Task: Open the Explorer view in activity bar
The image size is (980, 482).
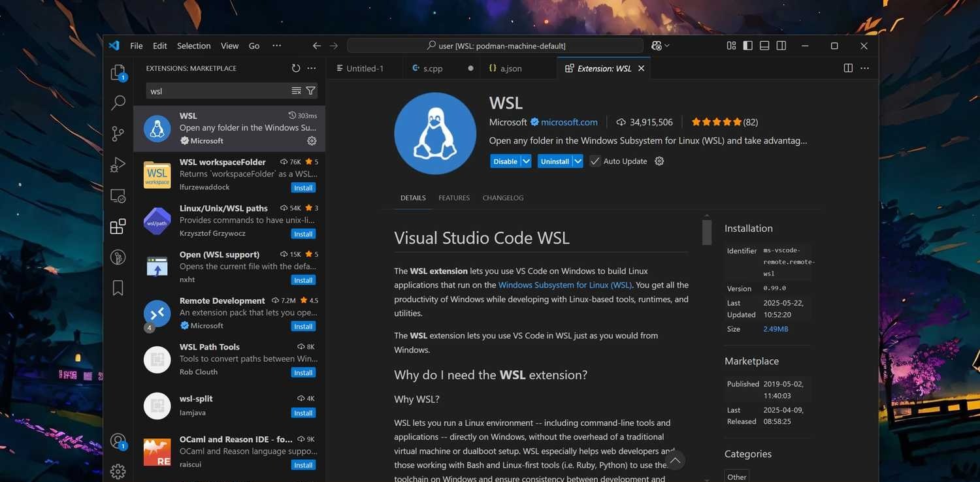Action: tap(118, 72)
